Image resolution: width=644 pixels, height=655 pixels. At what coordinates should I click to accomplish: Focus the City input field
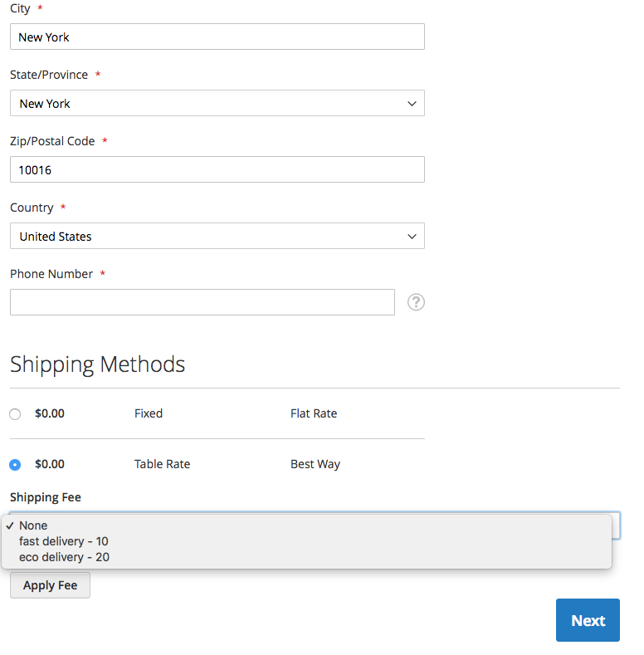point(217,37)
